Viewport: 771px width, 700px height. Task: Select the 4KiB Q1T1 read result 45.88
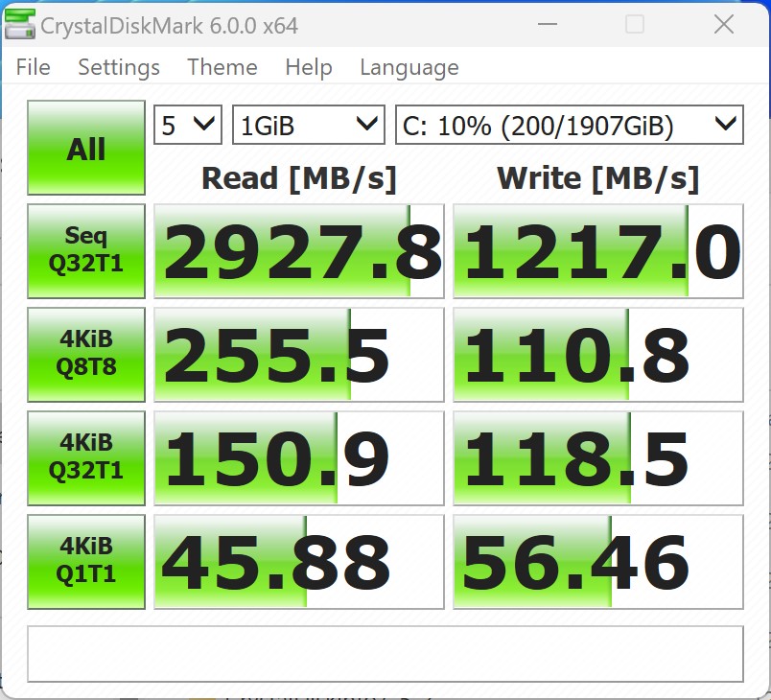pos(299,562)
